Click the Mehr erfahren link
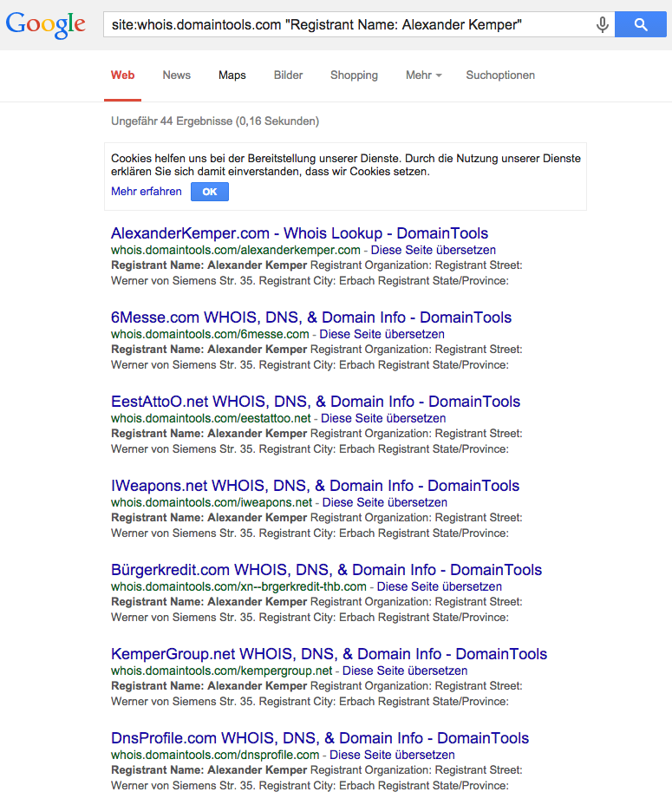Screen dimensions: 672x805 [147, 192]
